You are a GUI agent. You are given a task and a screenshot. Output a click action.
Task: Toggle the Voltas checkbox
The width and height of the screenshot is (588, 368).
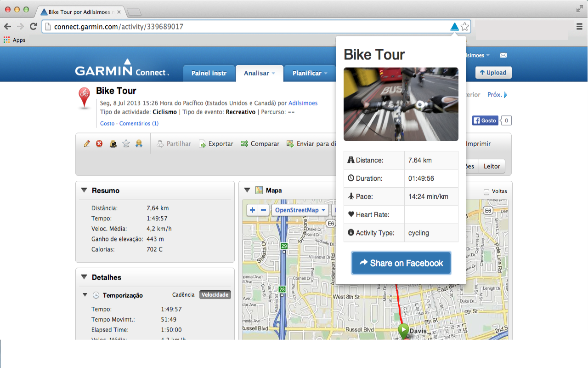point(486,192)
